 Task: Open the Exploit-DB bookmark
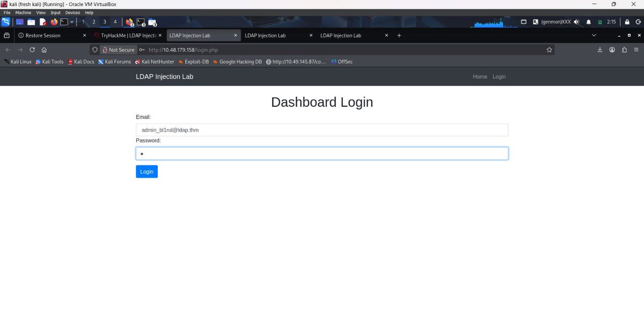point(194,62)
